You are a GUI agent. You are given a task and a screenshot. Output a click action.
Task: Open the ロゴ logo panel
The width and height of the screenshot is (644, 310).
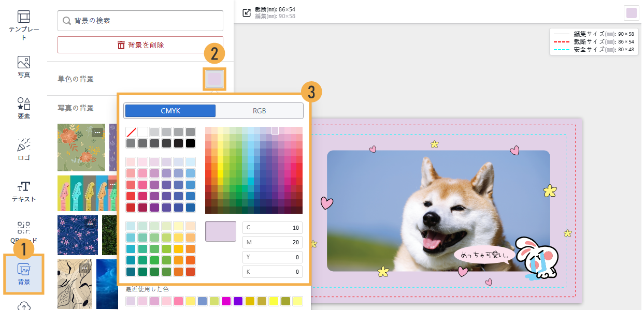pyautogui.click(x=24, y=150)
